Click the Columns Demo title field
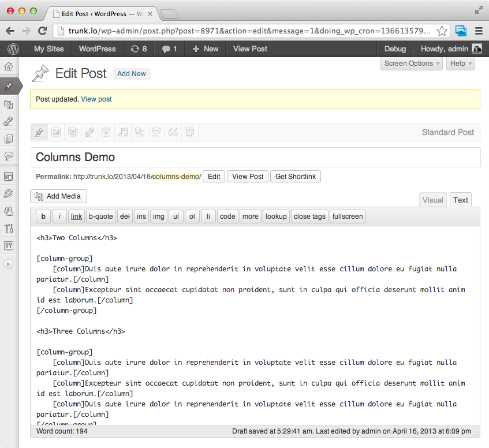 point(255,158)
